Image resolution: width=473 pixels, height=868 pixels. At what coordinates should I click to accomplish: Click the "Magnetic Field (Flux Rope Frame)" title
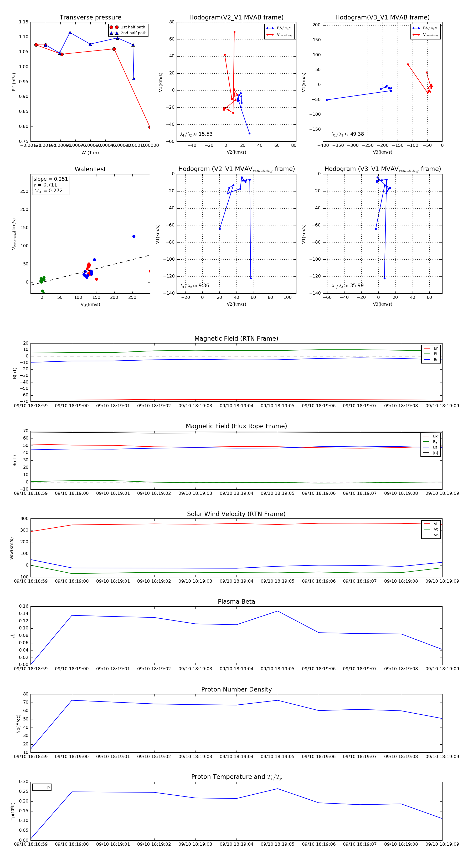click(x=236, y=426)
